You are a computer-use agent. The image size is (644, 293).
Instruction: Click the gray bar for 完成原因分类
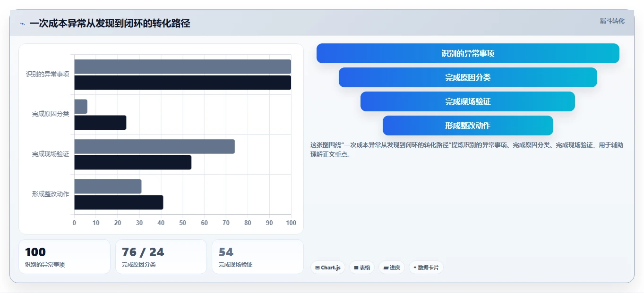(x=81, y=107)
